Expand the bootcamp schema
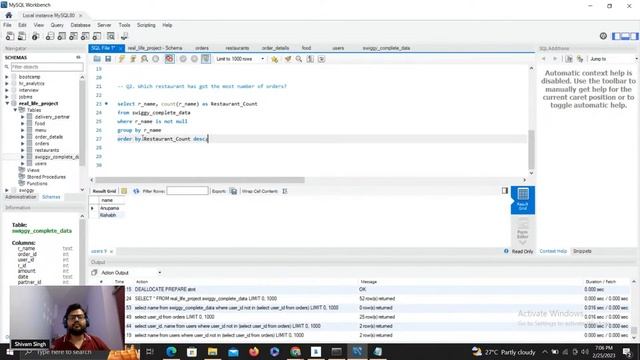Viewport: 640px width, 360px height. coord(7,77)
